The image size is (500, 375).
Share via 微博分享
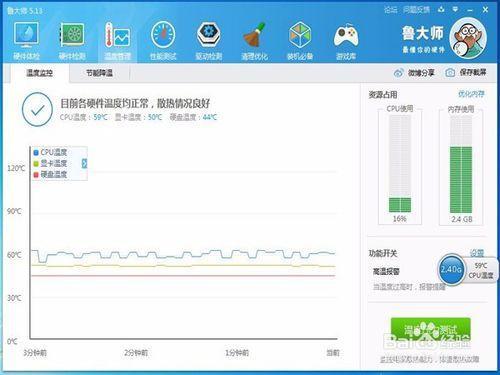(414, 73)
